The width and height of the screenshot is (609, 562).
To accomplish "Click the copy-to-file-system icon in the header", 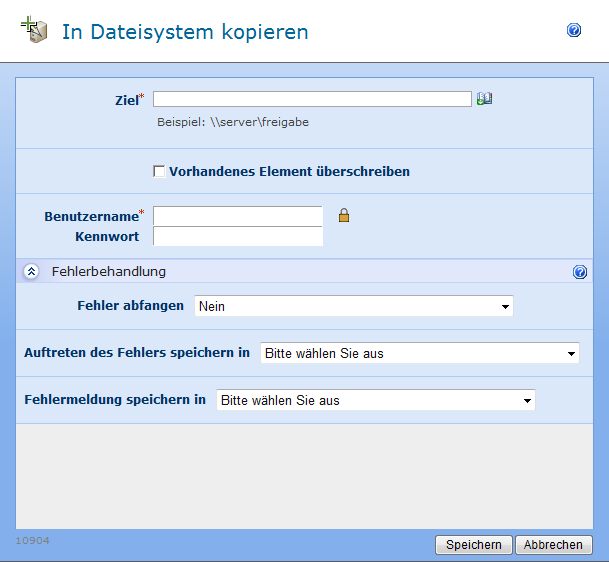I will (x=35, y=30).
